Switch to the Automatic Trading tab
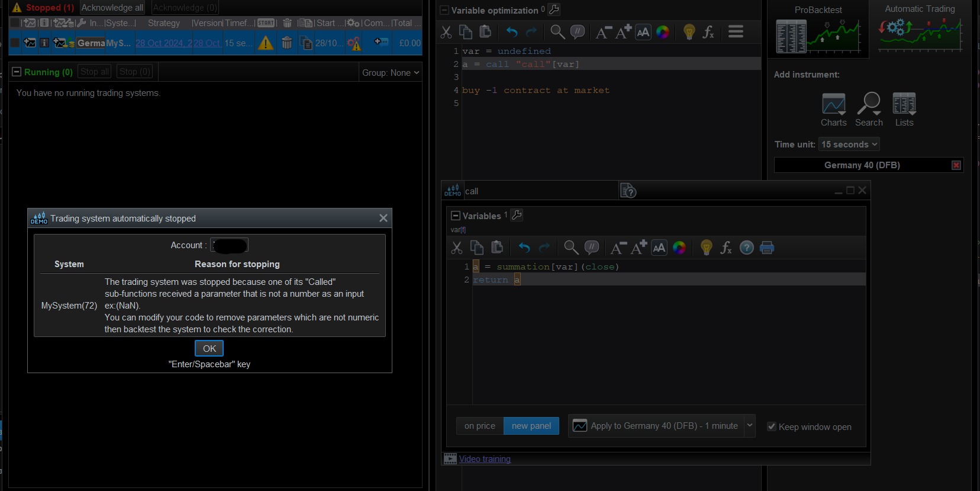980x491 pixels. coord(920,28)
